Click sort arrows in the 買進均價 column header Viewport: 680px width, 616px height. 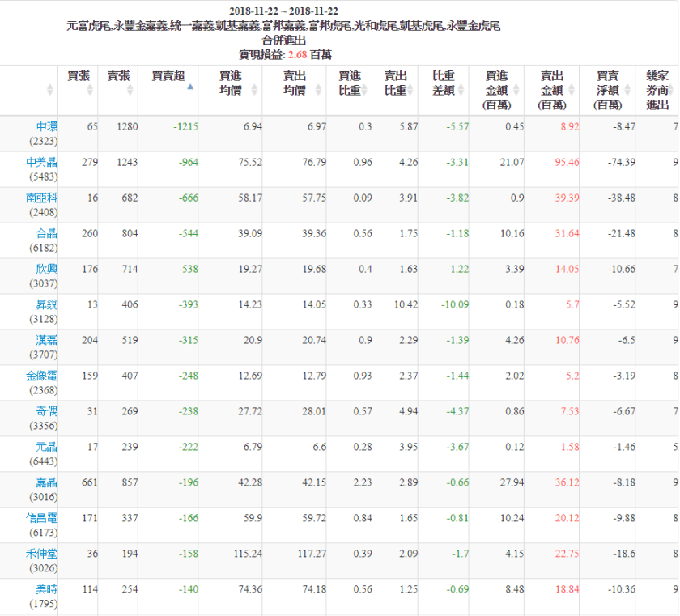253,89
